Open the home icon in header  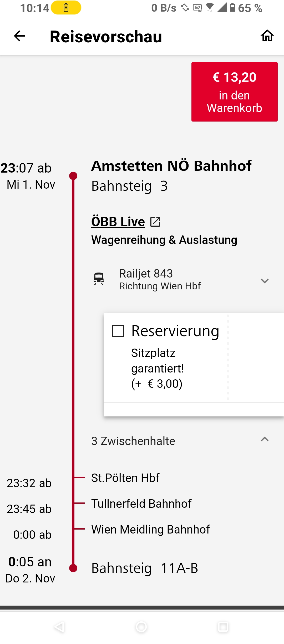pyautogui.click(x=267, y=36)
